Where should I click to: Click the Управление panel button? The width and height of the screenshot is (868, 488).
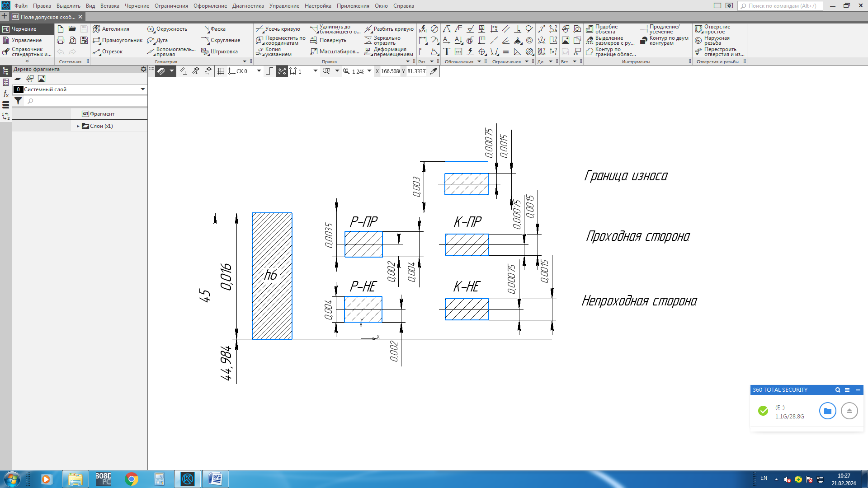pyautogui.click(x=26, y=40)
